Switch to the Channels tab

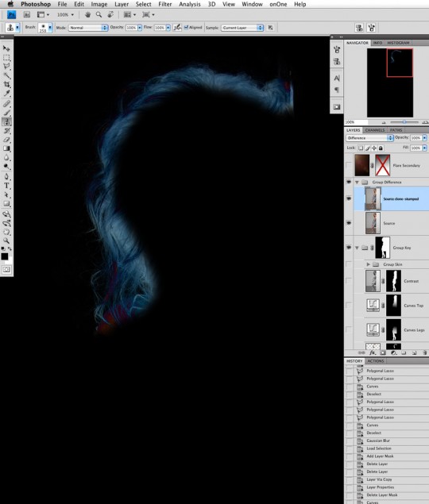coord(375,130)
